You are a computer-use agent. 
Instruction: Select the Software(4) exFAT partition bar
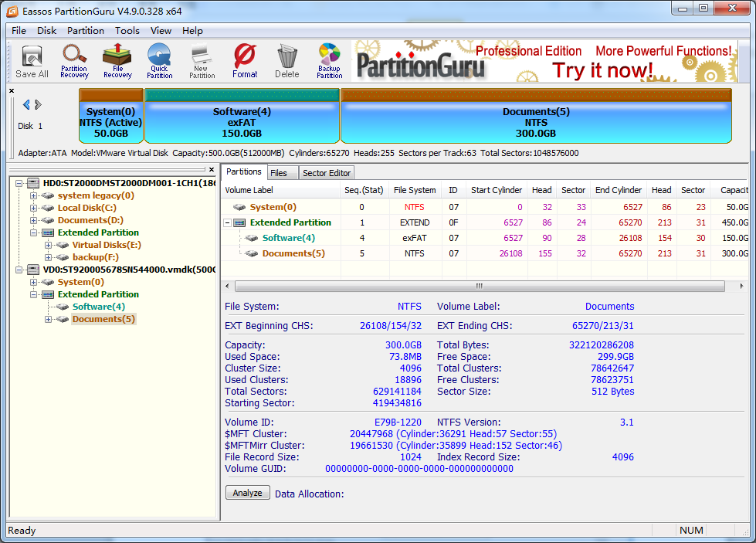pos(242,121)
